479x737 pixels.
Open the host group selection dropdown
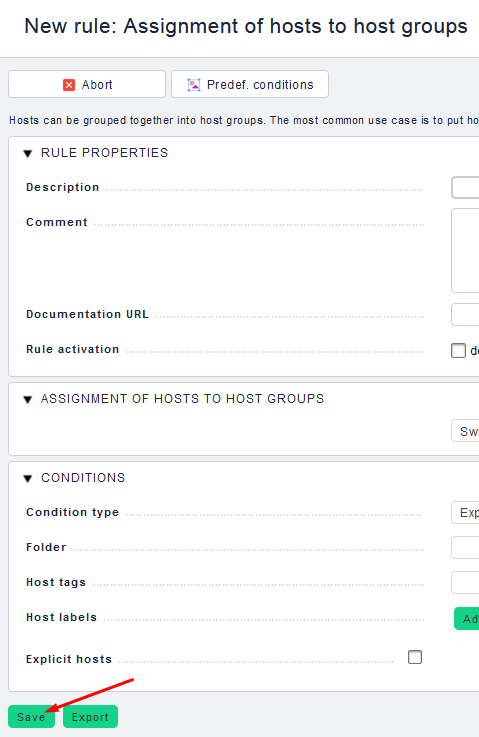click(465, 431)
